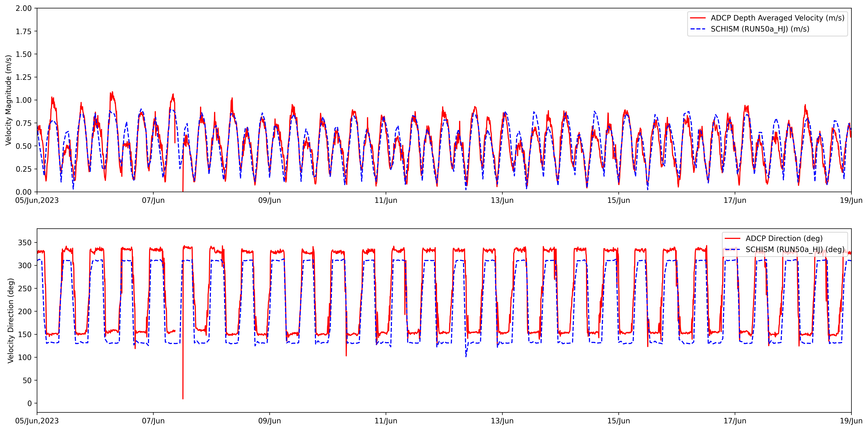Click the 13/Jun tick label on bottom plot
This screenshot has width=868, height=430.
502,421
